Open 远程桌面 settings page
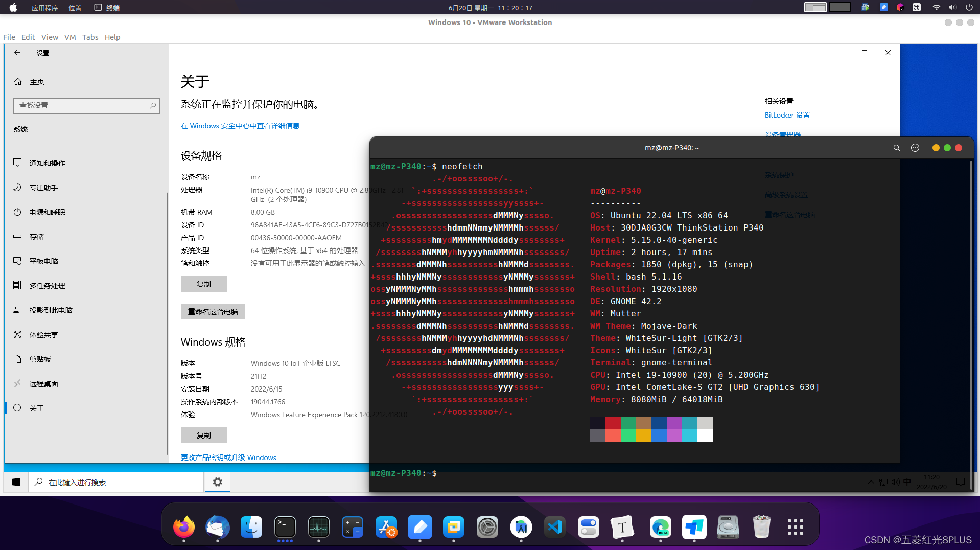The image size is (980, 550). coord(86,383)
